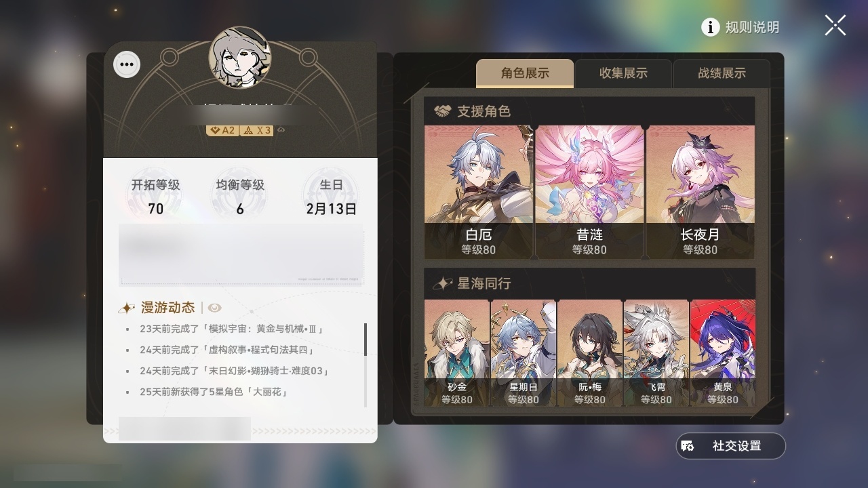Select the 角色展示 tab
The width and height of the screenshot is (868, 488).
pyautogui.click(x=525, y=73)
